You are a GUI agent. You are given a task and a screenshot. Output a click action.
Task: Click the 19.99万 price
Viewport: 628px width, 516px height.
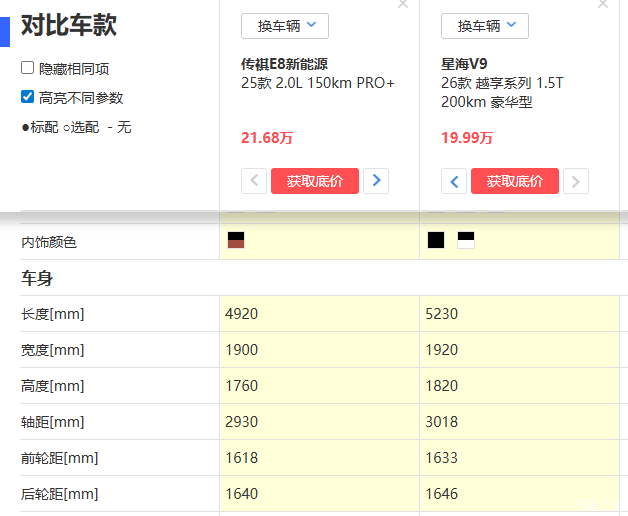coord(467,138)
